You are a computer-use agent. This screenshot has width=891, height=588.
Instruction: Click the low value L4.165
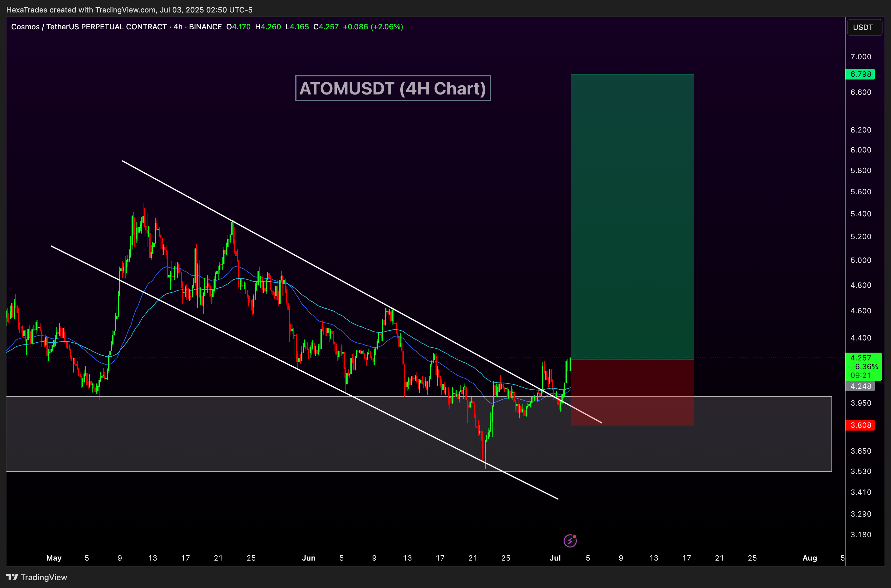pyautogui.click(x=297, y=27)
